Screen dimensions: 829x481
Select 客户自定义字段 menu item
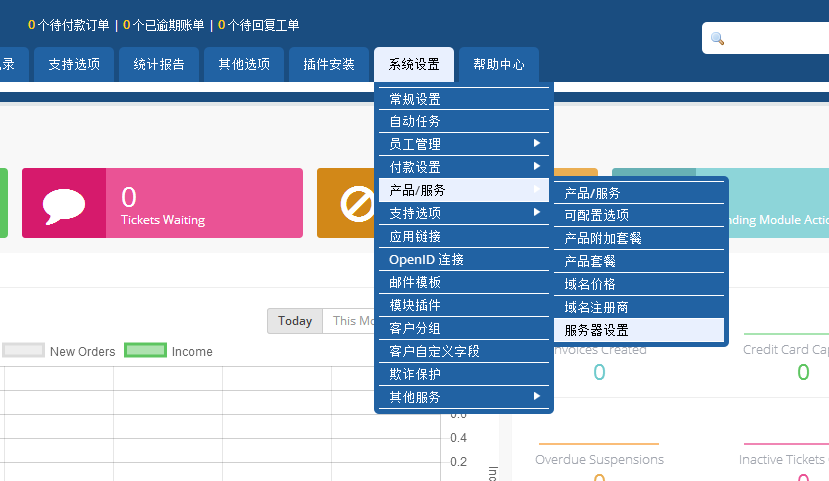point(464,351)
